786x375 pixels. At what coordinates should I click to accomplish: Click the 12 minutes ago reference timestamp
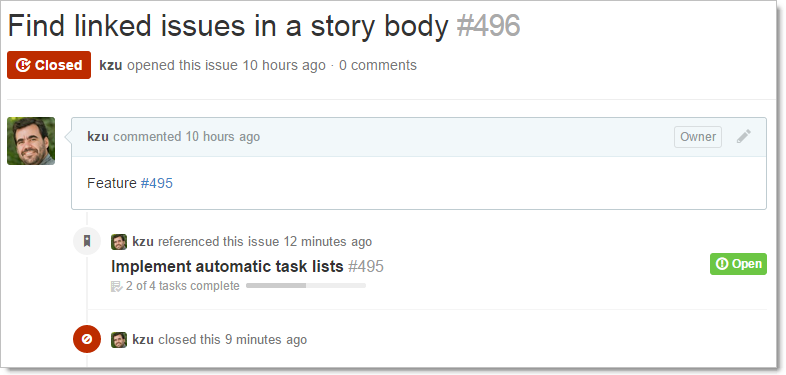click(x=328, y=242)
